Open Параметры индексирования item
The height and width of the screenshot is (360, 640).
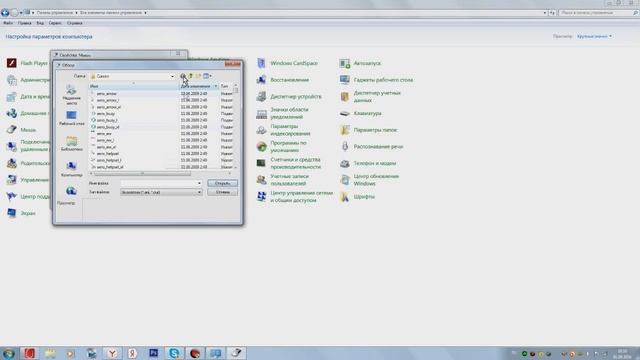click(283, 130)
